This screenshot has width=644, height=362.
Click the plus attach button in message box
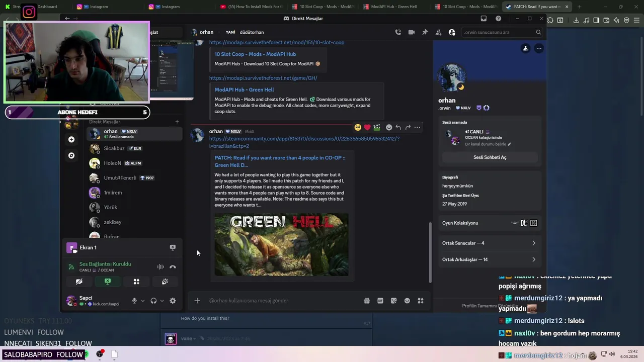[197, 301]
